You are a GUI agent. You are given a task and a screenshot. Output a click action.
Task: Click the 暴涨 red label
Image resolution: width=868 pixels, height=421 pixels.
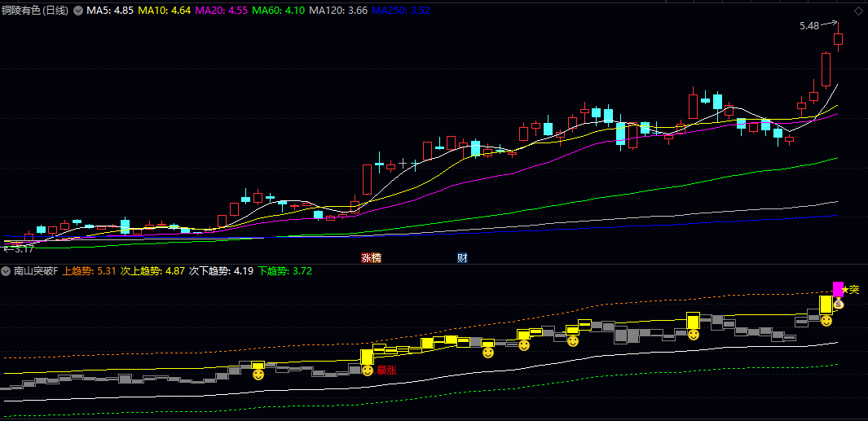(386, 371)
